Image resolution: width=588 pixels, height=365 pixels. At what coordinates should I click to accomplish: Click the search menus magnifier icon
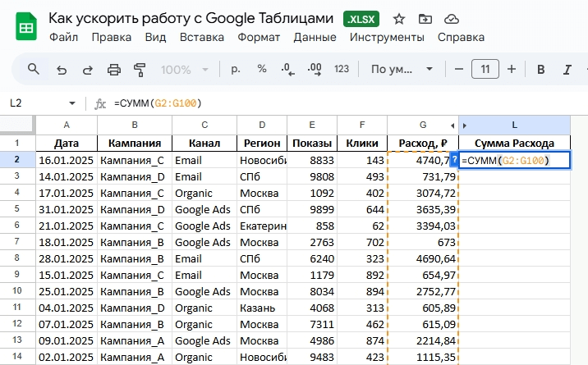coord(34,69)
